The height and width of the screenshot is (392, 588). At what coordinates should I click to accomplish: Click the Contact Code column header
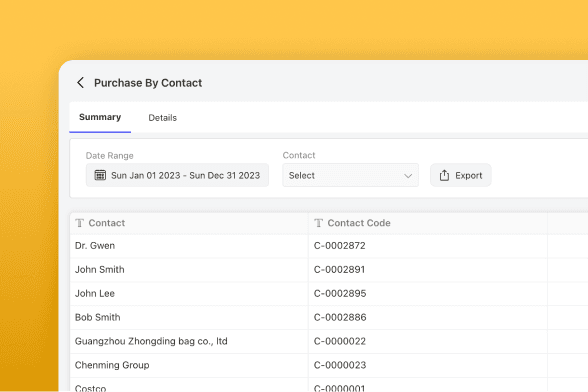pos(428,223)
